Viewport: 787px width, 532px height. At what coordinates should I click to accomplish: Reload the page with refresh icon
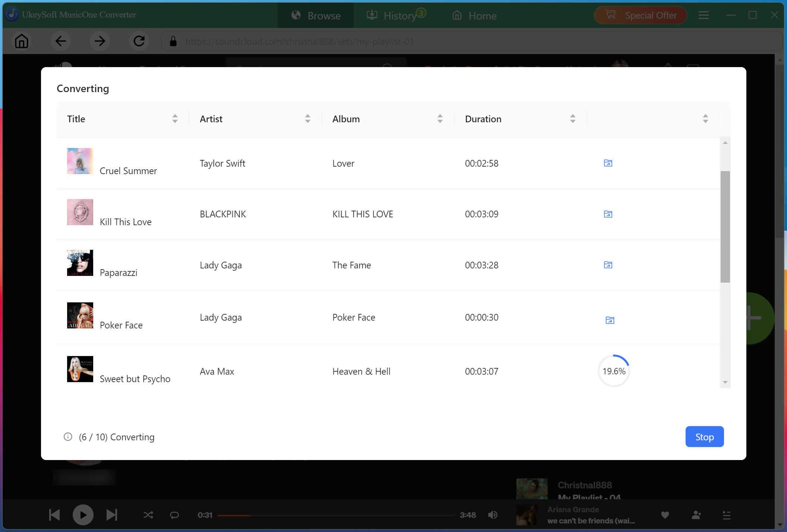pyautogui.click(x=139, y=41)
